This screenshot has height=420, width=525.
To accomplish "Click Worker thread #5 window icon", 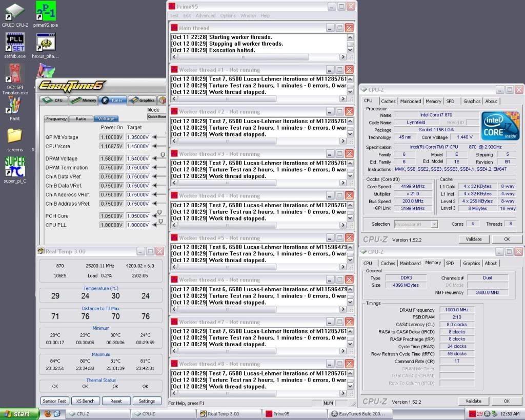I will [x=174, y=238].
